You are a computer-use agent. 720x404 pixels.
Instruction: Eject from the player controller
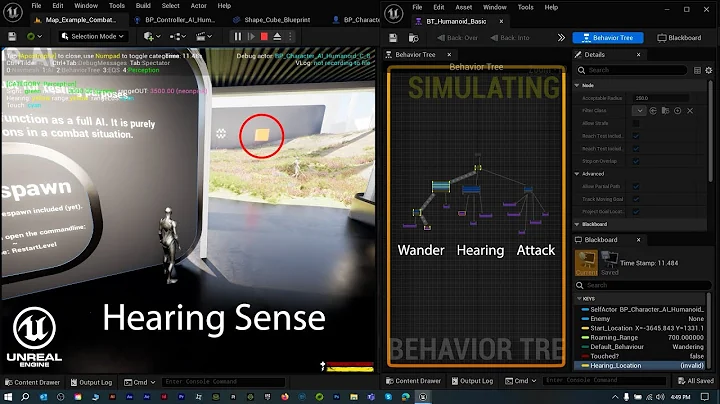click(x=277, y=36)
